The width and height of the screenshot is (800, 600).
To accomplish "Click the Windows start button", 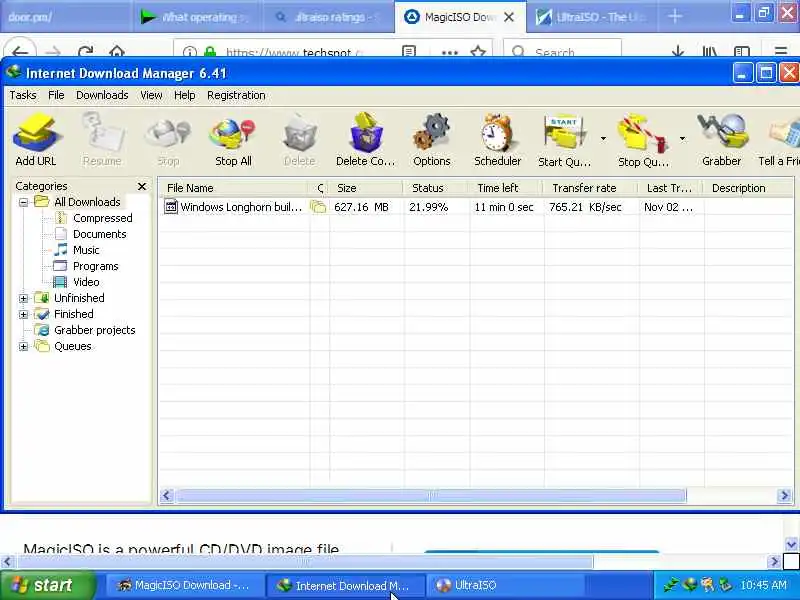I will click(47, 585).
